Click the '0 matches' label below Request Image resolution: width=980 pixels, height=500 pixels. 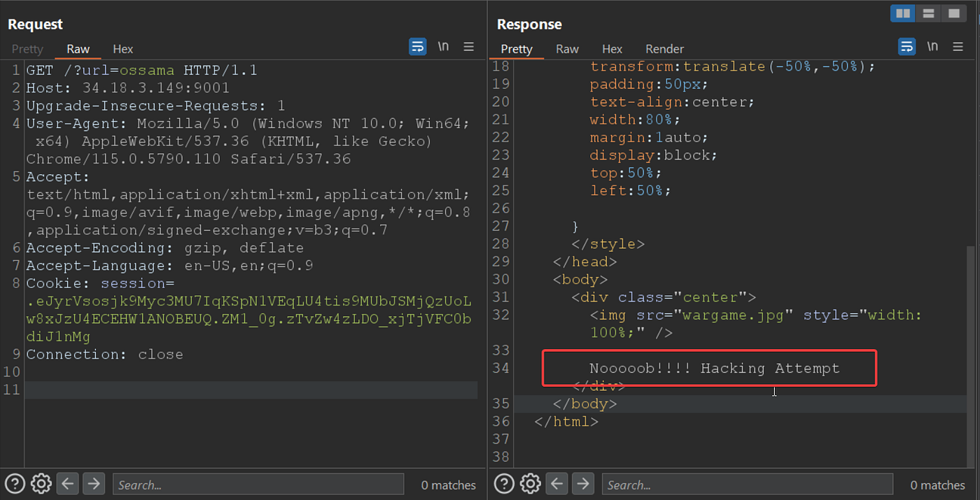(x=448, y=485)
